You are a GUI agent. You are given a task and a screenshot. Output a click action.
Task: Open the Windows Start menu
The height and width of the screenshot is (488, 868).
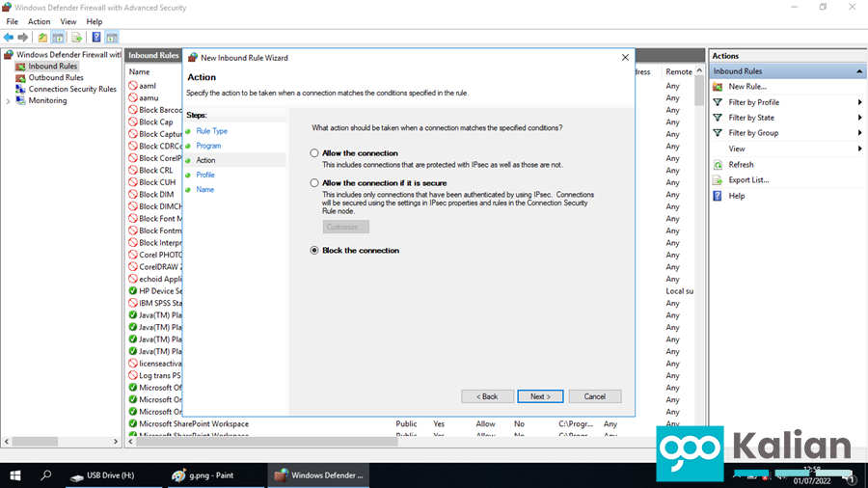coord(14,475)
